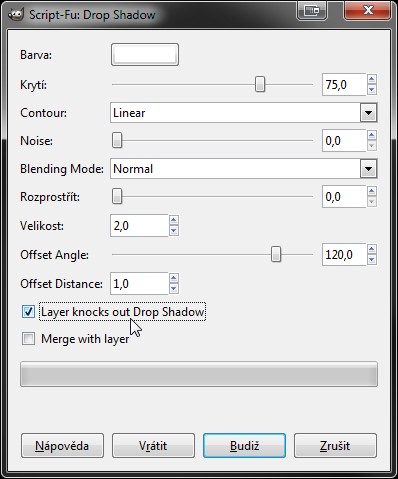The image size is (398, 479).
Task: Increase Offset Distance with the up arrow
Action: tap(174, 278)
